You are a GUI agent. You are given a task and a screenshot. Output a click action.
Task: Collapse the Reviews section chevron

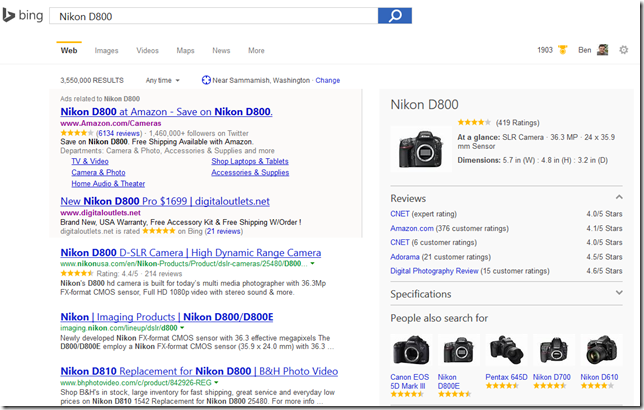[619, 198]
